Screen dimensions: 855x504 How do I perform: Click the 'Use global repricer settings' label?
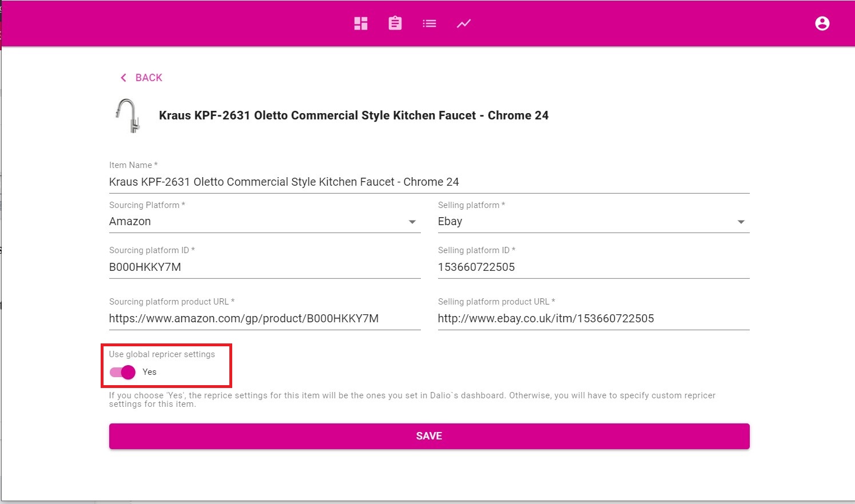coord(162,354)
